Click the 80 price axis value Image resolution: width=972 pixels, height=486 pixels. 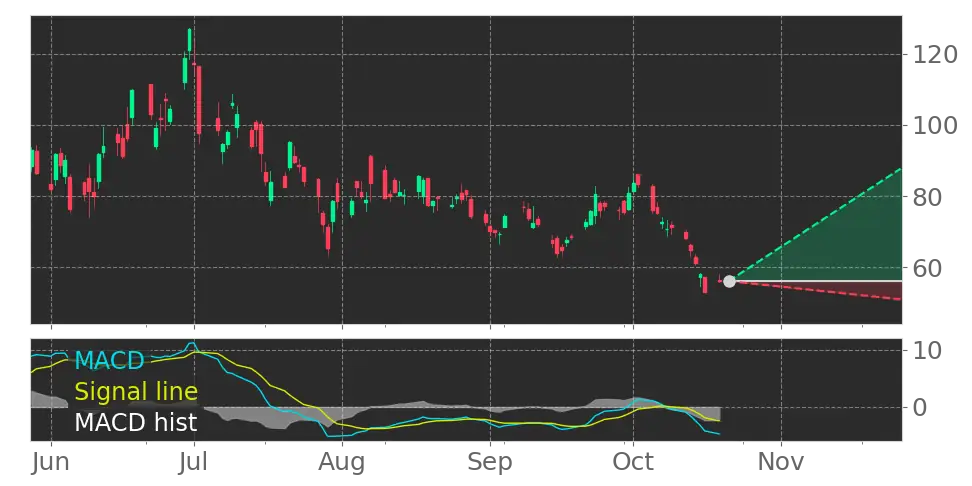(x=927, y=197)
